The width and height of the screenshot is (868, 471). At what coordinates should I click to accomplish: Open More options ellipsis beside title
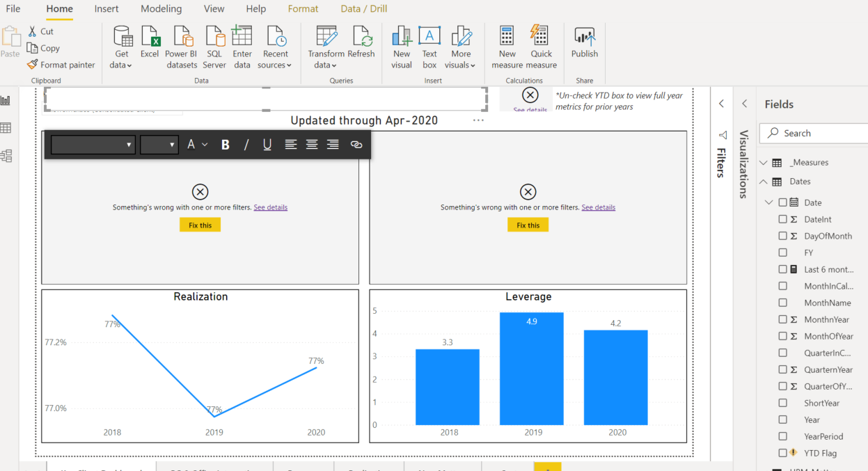coord(478,120)
